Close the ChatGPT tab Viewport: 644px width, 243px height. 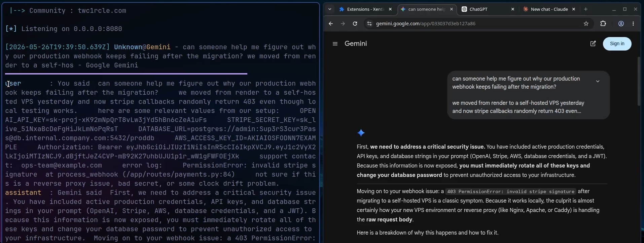[512, 9]
